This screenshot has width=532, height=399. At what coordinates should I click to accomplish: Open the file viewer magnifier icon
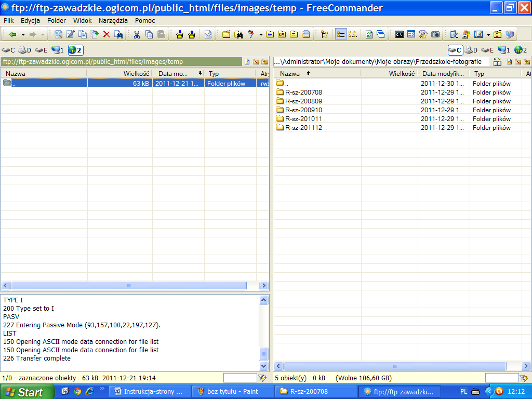pyautogui.click(x=58, y=34)
